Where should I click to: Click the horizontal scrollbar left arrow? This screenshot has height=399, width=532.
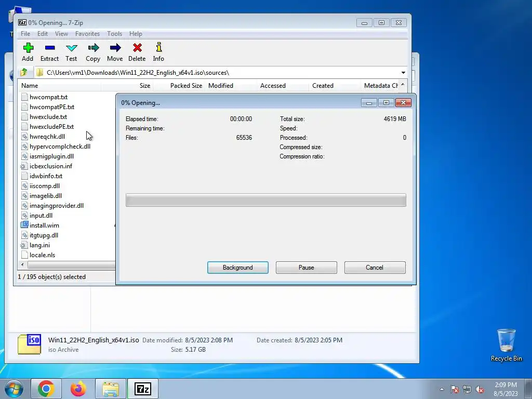(x=22, y=264)
